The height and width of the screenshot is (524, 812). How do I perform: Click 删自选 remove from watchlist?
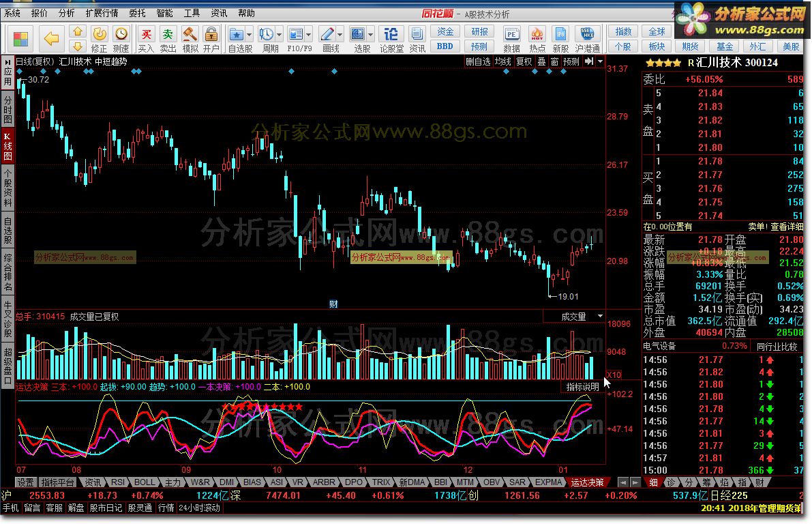click(x=478, y=61)
